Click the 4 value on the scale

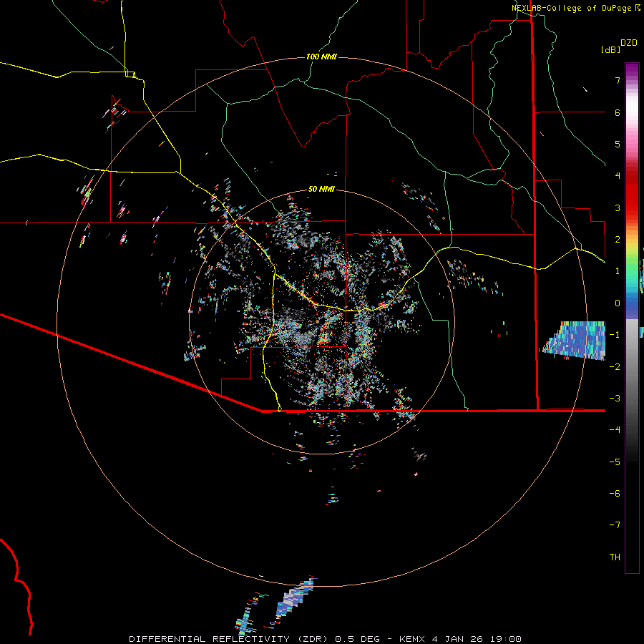[x=618, y=176]
